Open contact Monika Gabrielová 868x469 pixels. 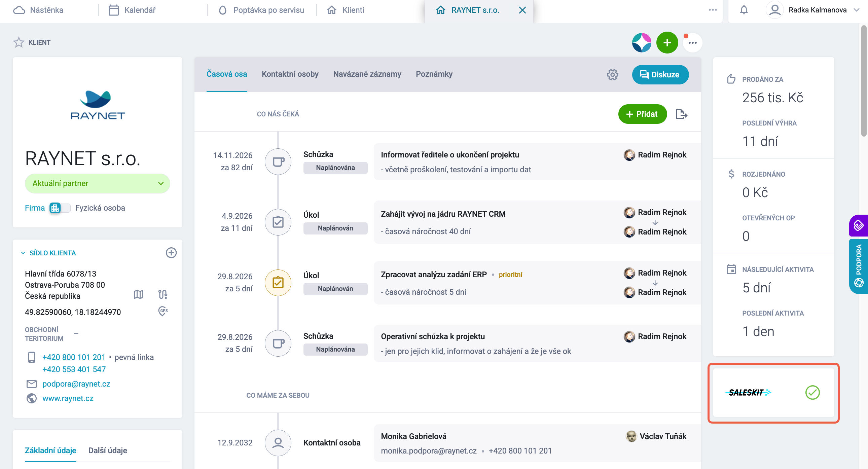413,436
